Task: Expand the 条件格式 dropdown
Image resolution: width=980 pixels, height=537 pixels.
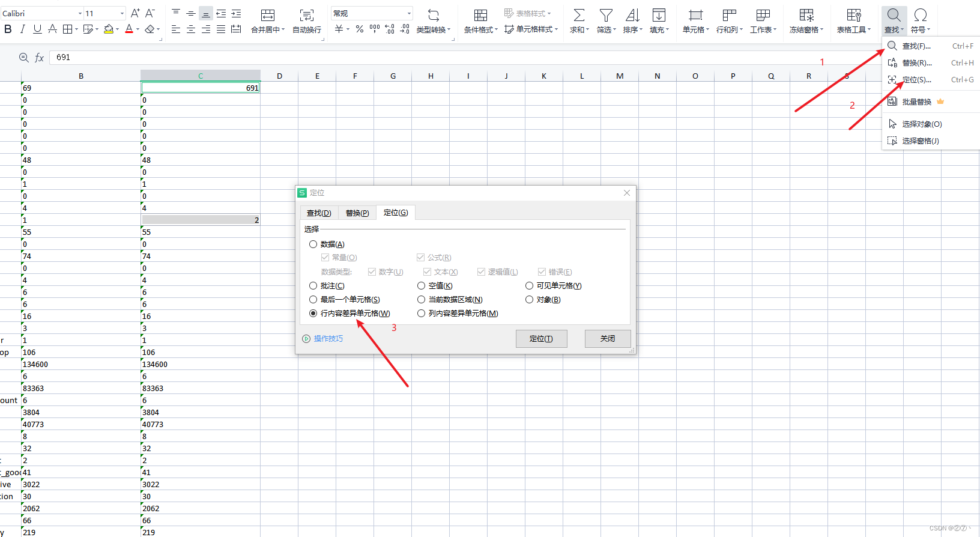Action: point(496,29)
